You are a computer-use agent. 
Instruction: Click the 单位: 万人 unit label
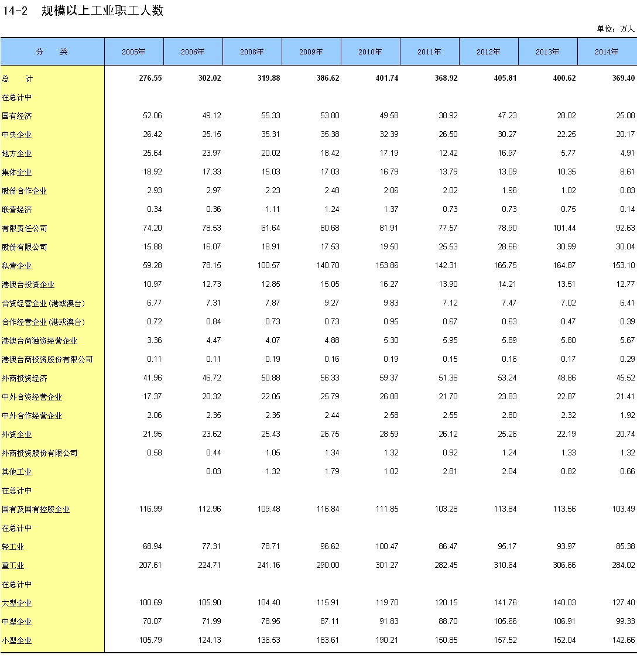tap(615, 29)
